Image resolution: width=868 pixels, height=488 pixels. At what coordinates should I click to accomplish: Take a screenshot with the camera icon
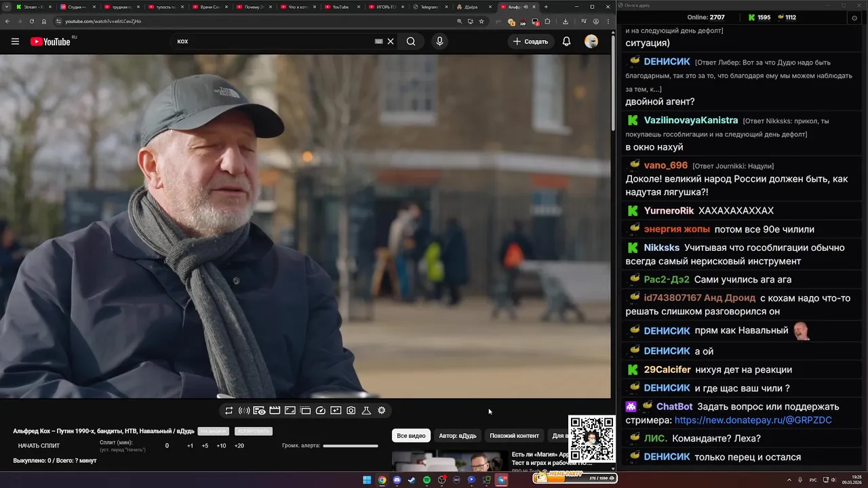pyautogui.click(x=351, y=411)
